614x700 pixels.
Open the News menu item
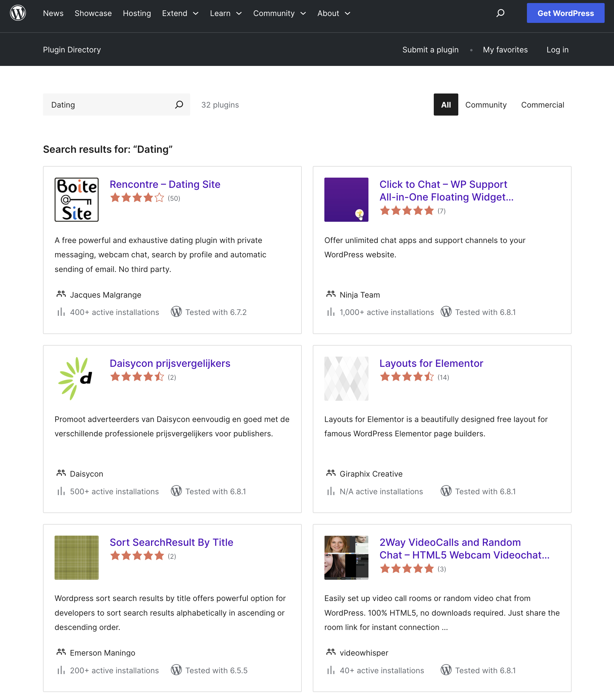(x=53, y=13)
